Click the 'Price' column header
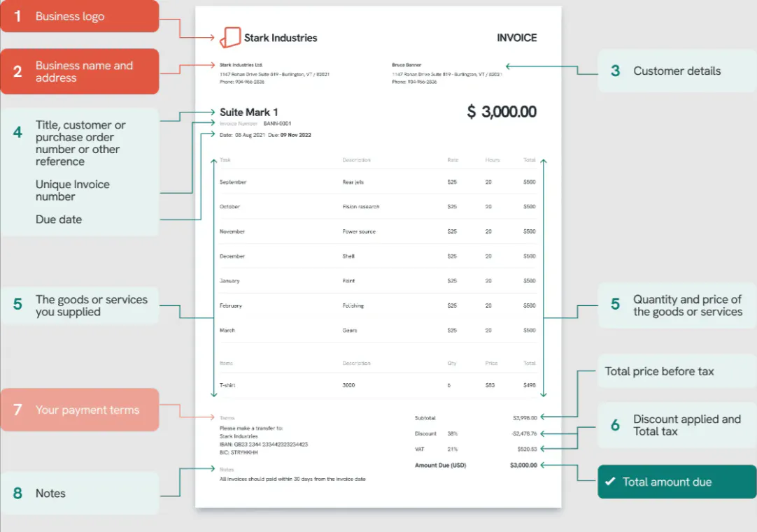Viewport: 757px width, 532px height. point(491,364)
